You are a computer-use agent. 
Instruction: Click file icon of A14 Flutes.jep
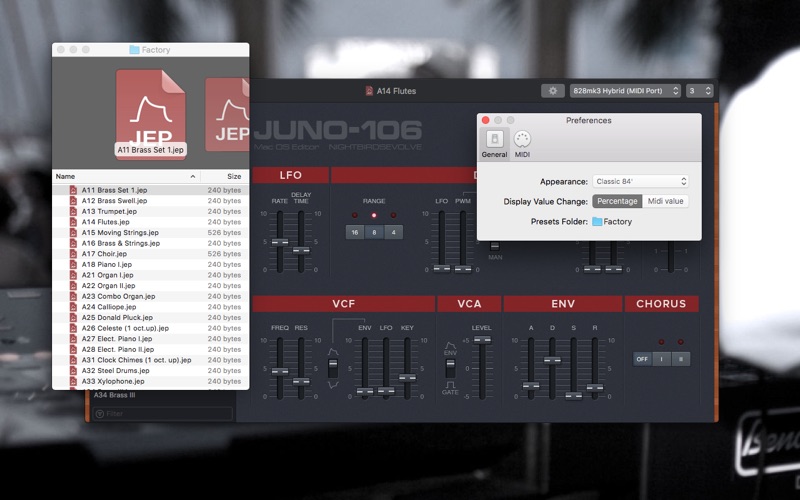click(x=73, y=222)
